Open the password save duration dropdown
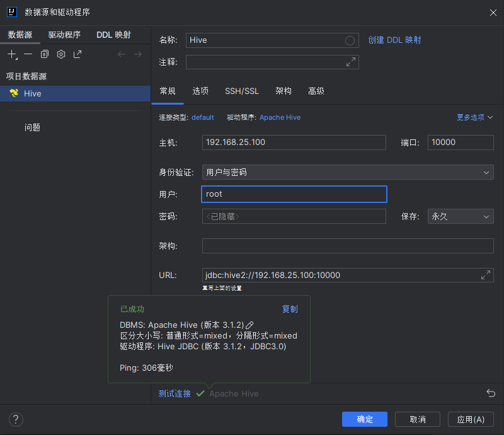Viewport: 504px width, 435px height. coord(460,217)
